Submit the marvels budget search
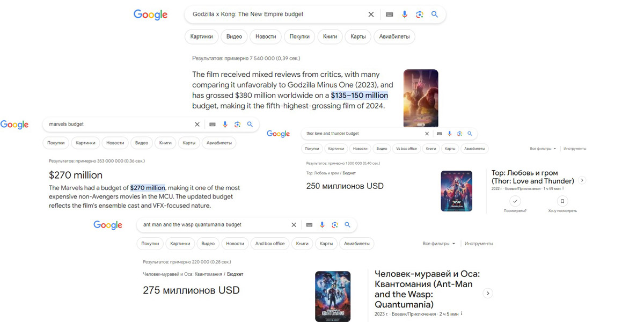 (250, 124)
